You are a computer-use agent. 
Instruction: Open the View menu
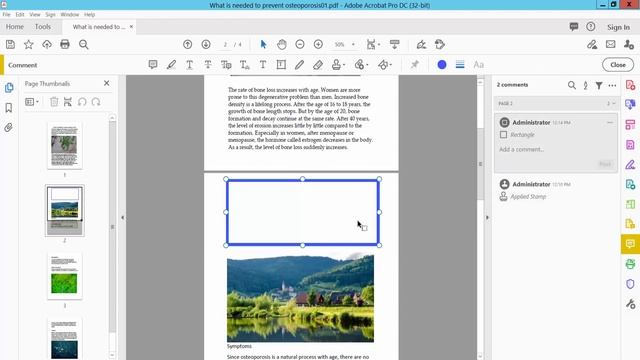click(35, 14)
